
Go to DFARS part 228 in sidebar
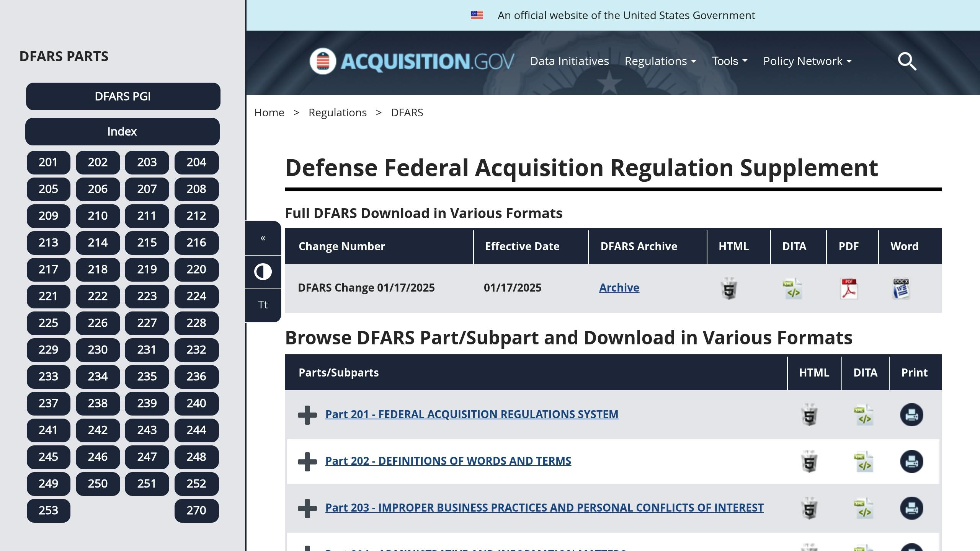[197, 323]
